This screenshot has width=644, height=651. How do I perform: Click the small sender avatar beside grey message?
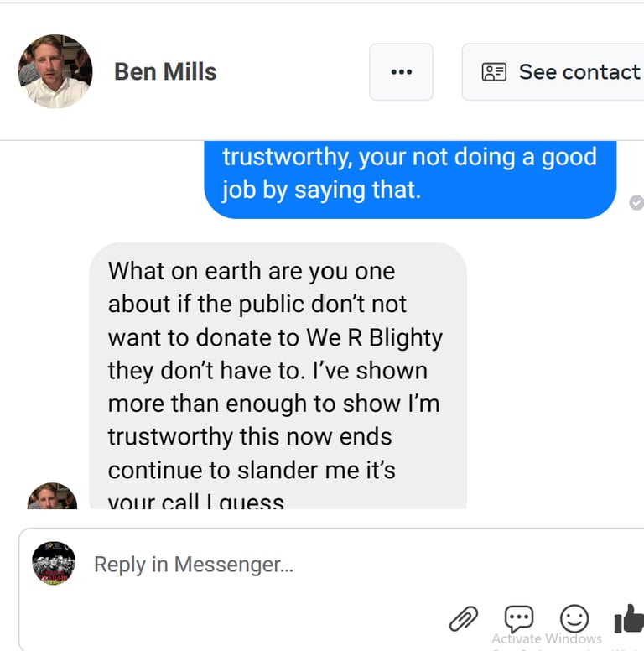coord(52,497)
